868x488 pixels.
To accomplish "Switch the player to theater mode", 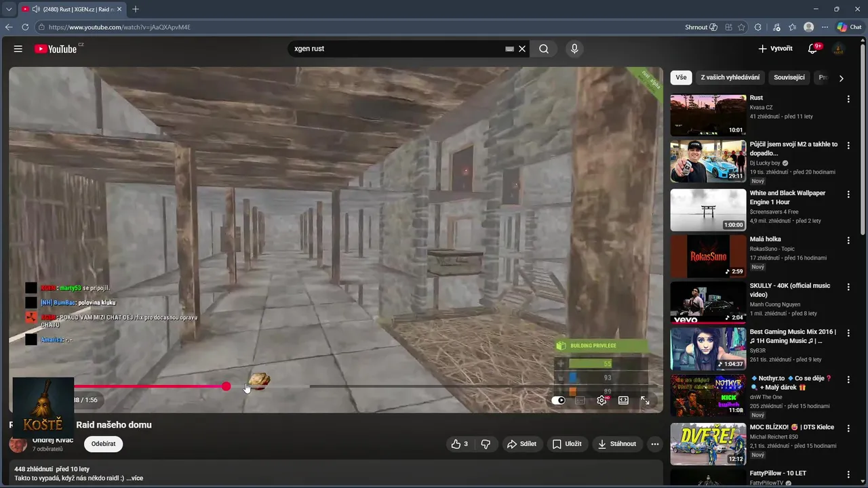I will (623, 401).
